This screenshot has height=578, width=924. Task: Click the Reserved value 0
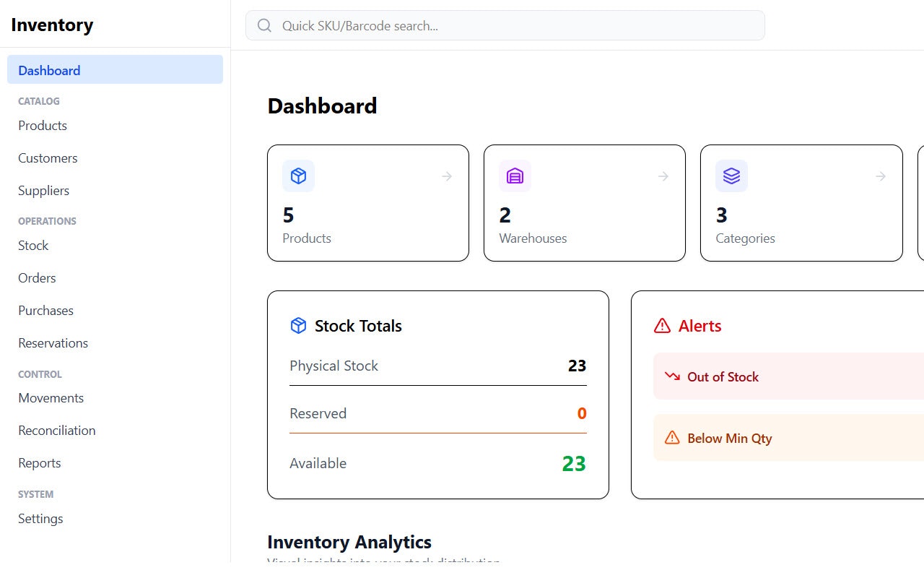coord(582,414)
